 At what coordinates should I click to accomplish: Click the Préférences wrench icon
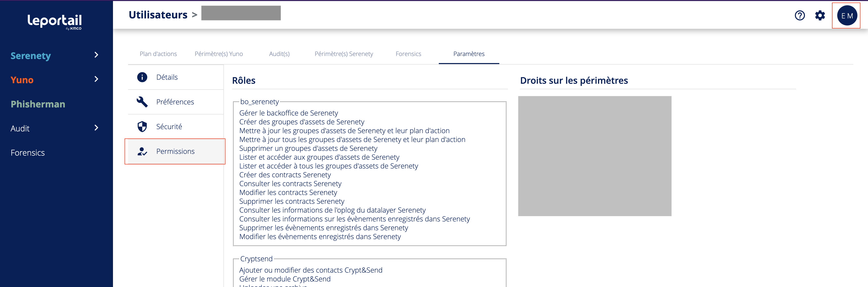tap(142, 102)
